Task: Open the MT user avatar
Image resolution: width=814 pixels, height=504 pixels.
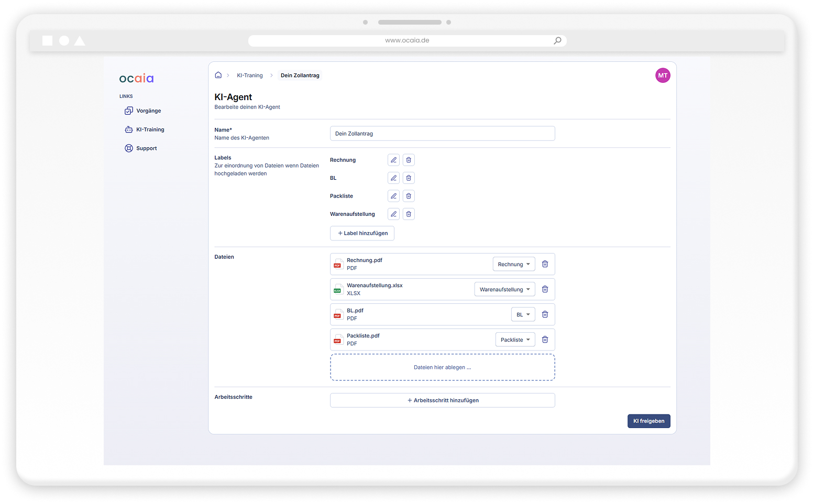Action: pyautogui.click(x=663, y=75)
